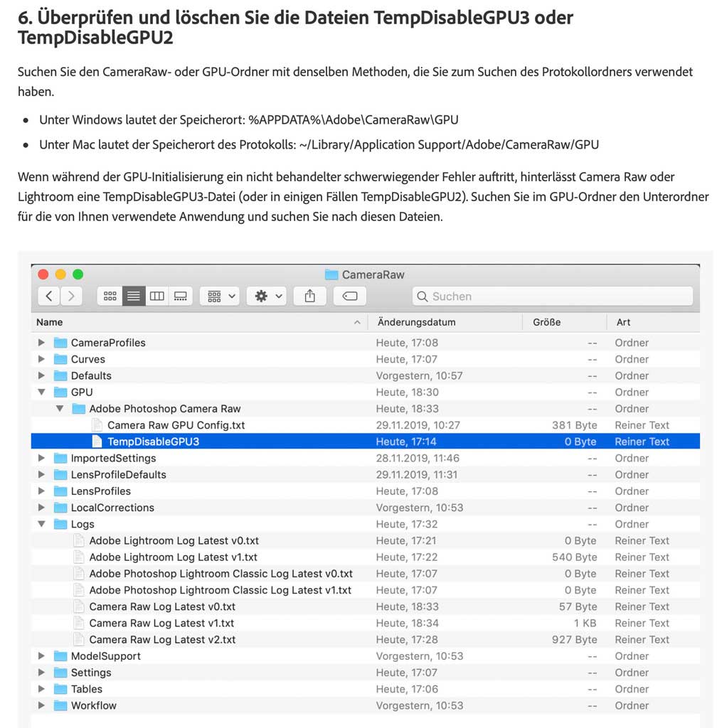Select Adobe Lightroom Log Latest v0.txt

[x=174, y=540]
